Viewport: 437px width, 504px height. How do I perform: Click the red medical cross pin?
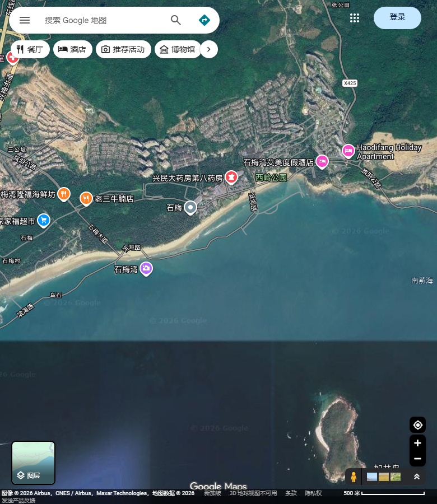click(x=12, y=58)
